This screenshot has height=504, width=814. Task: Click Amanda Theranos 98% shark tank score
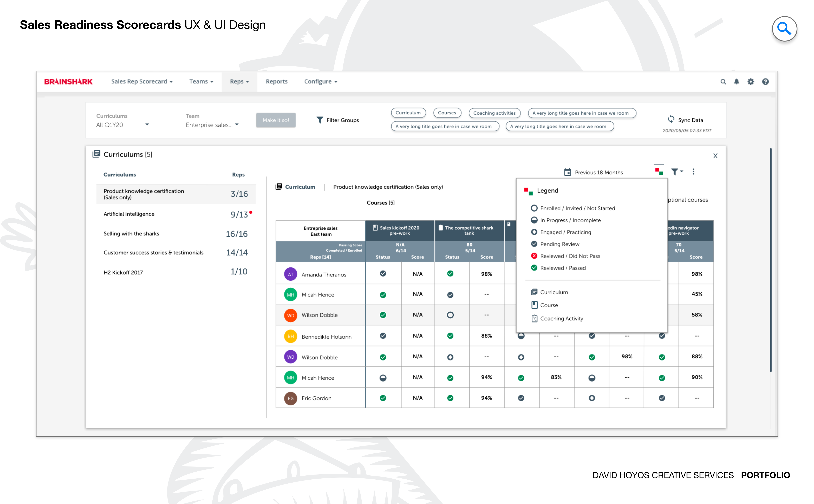tap(486, 274)
